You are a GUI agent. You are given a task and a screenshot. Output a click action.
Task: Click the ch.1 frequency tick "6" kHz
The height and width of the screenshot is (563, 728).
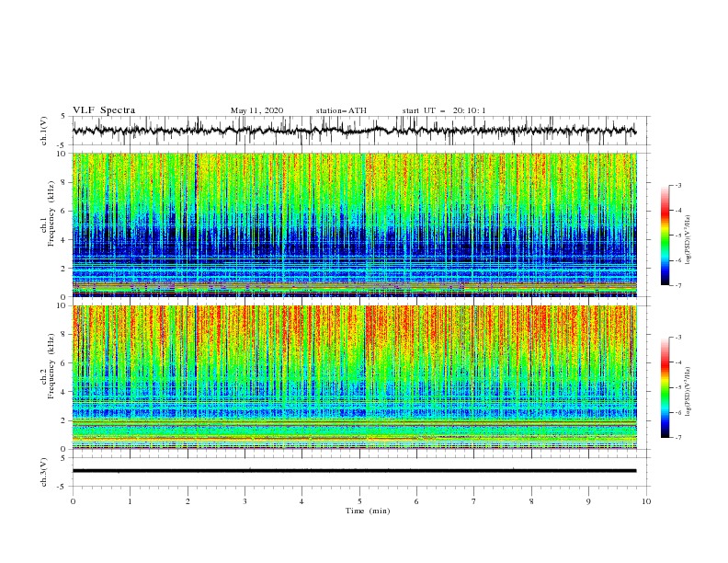(x=63, y=212)
